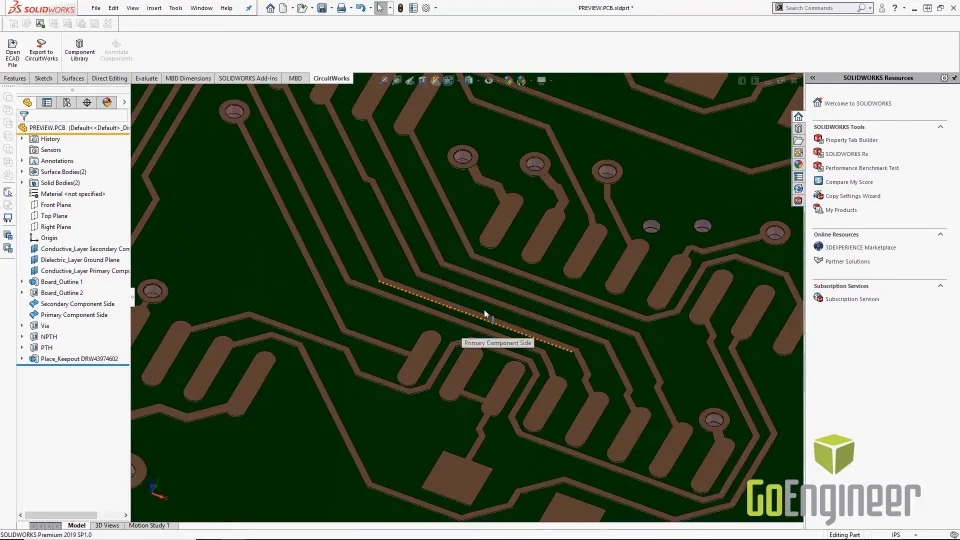The width and height of the screenshot is (960, 540).
Task: Create a new document via New icon
Action: coord(283,8)
